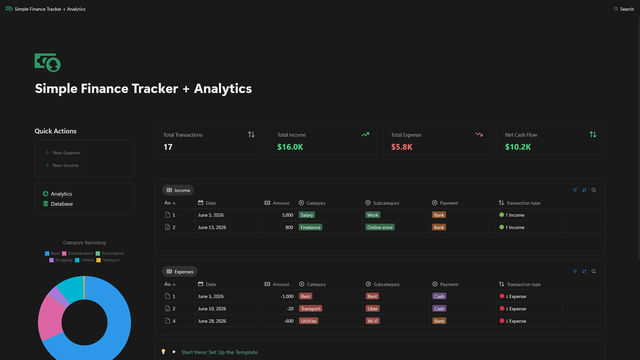Click the Freelance category tag
This screenshot has width=640, height=360.
(310, 227)
